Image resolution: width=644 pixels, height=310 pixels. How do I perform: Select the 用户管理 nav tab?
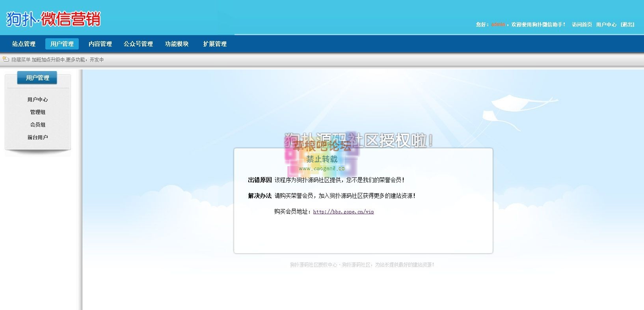[62, 44]
